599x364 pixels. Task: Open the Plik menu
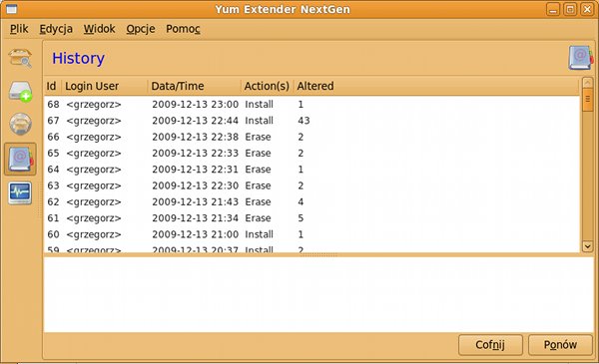click(19, 29)
